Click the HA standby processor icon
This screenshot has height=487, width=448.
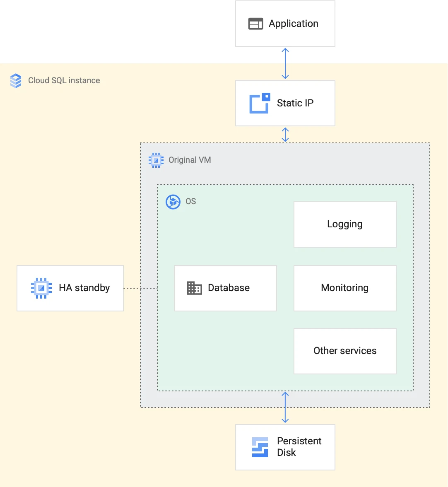coord(41,288)
